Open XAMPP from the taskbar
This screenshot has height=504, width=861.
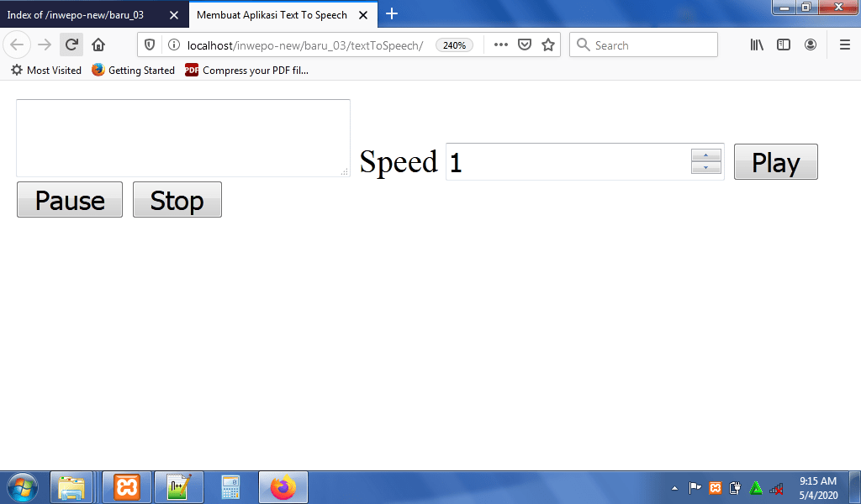coord(127,487)
